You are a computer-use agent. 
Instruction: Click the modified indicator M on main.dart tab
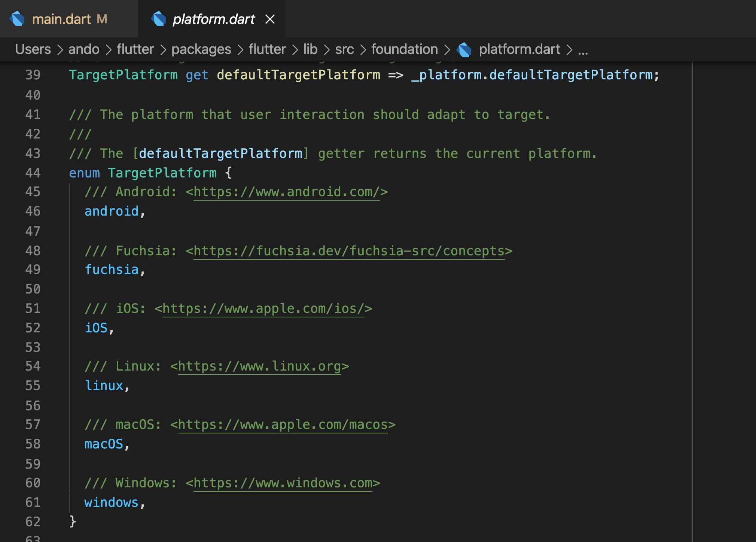tap(101, 19)
